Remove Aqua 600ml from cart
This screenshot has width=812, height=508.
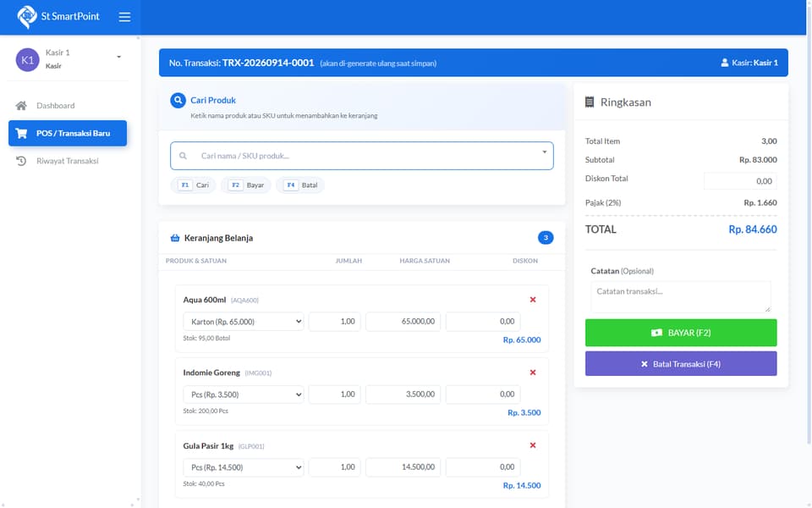[533, 300]
